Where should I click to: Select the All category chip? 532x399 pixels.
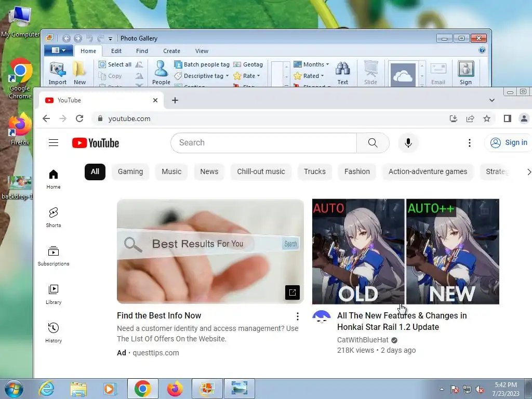pyautogui.click(x=95, y=171)
